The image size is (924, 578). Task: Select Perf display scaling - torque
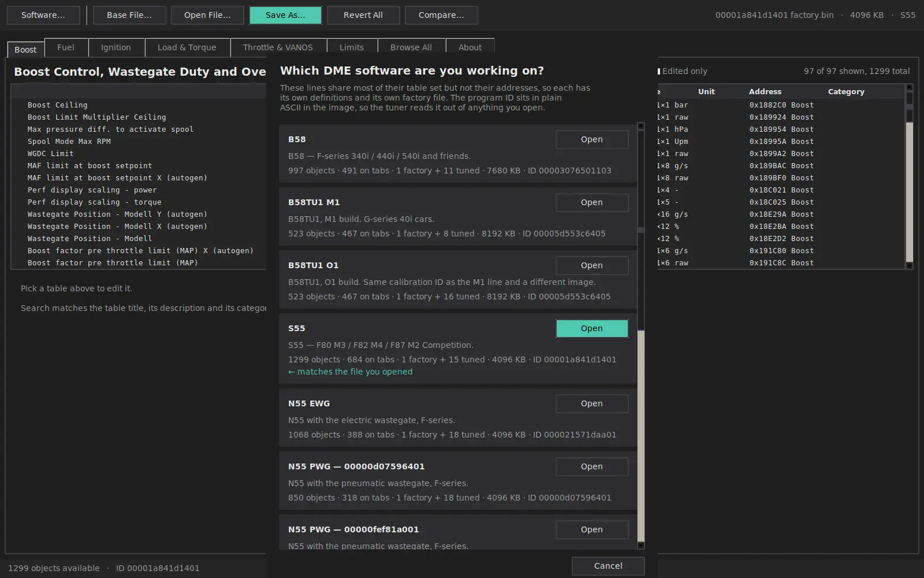pyautogui.click(x=139, y=202)
